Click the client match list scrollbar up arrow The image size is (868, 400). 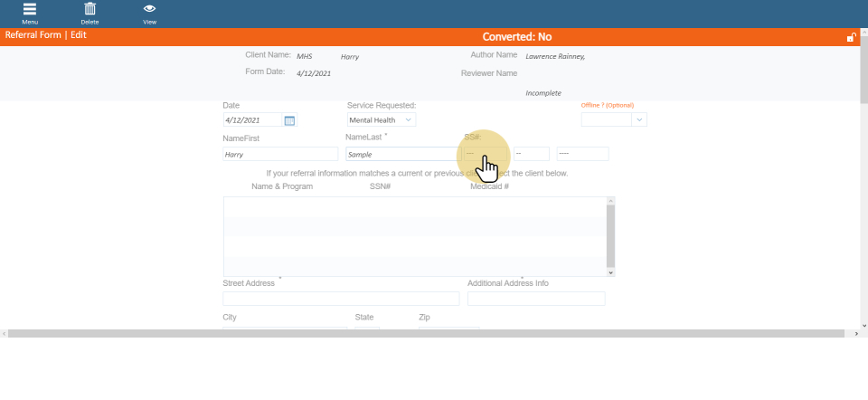(x=611, y=201)
